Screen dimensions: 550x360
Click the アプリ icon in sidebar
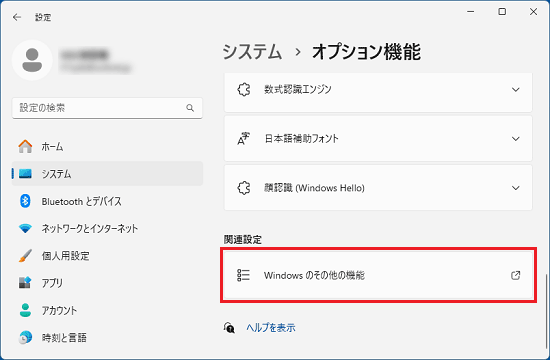click(x=25, y=282)
